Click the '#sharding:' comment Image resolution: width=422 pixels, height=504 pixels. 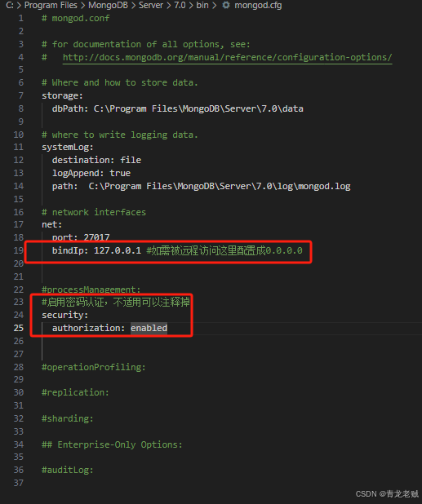68,418
